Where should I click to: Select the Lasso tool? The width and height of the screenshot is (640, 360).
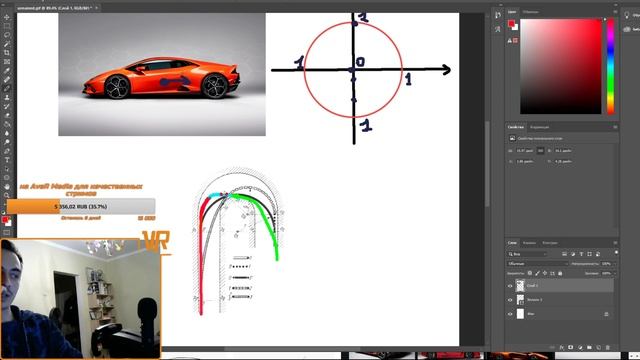coord(7,35)
